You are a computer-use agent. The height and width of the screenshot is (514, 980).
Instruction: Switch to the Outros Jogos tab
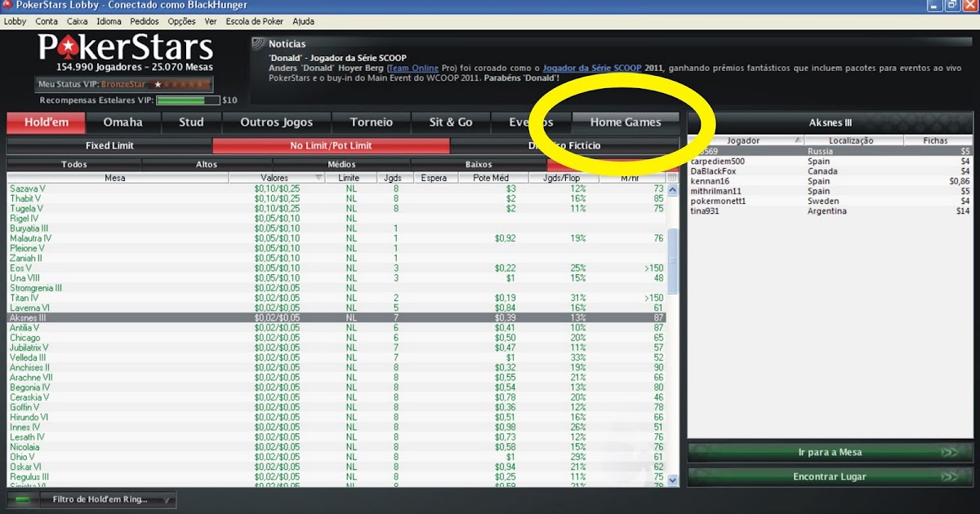(x=277, y=122)
